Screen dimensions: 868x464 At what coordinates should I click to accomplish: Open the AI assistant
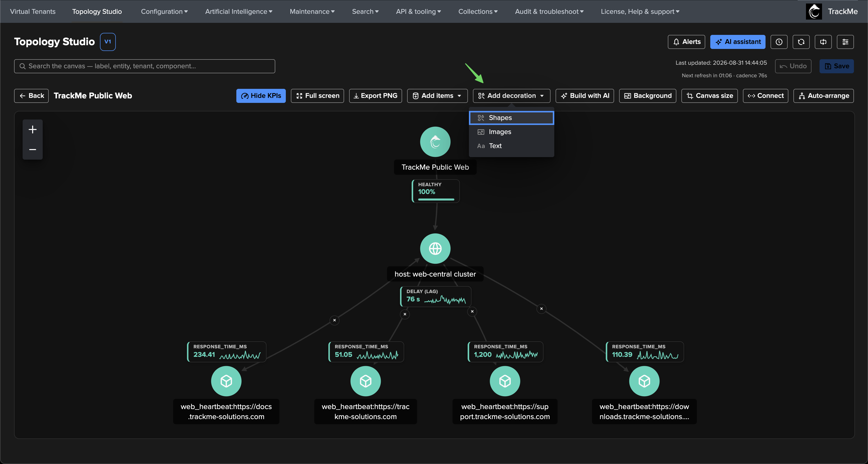738,42
